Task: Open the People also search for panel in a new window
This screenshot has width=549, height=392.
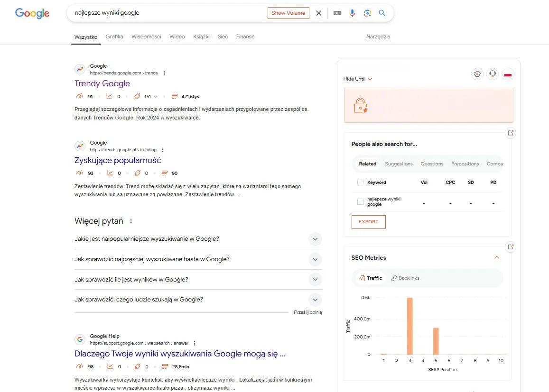Action: 511,133
